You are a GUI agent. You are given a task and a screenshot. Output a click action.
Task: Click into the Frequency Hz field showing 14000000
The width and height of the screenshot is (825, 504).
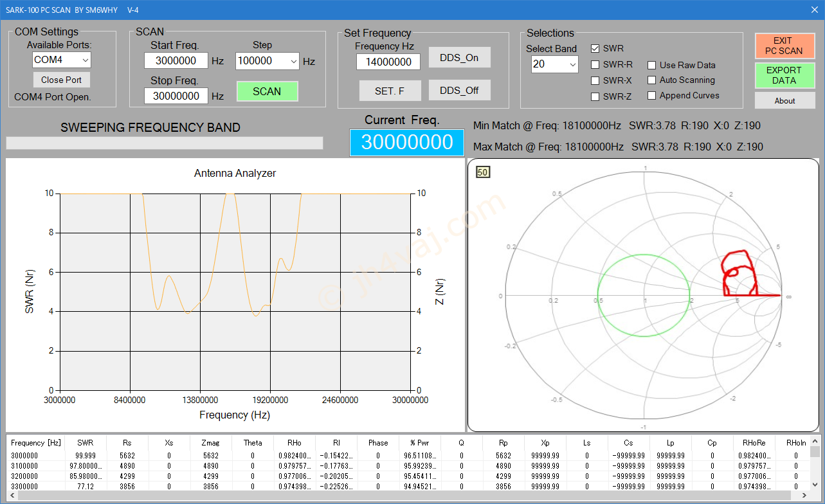pos(388,62)
